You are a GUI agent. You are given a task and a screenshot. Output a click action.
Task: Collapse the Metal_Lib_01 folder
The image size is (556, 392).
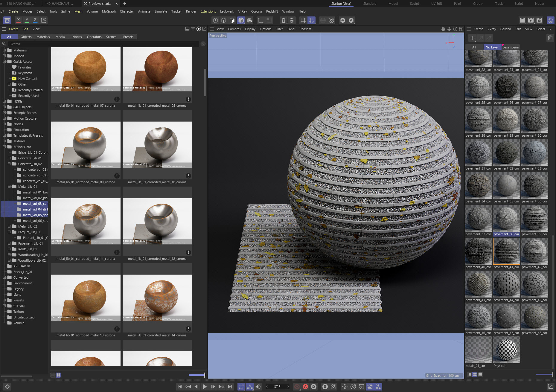[9, 187]
